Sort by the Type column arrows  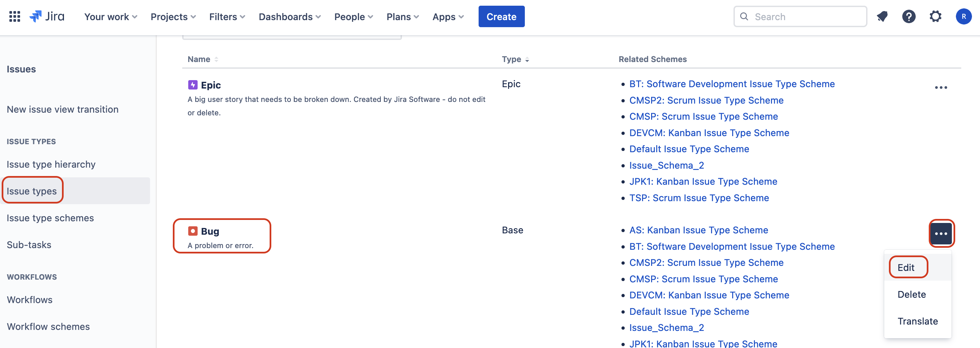tap(527, 59)
